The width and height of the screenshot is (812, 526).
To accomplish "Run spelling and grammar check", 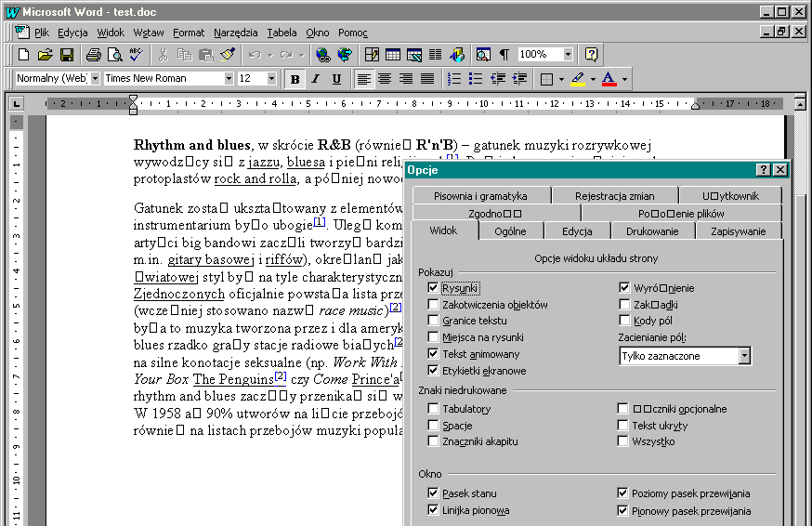I will 136,55.
